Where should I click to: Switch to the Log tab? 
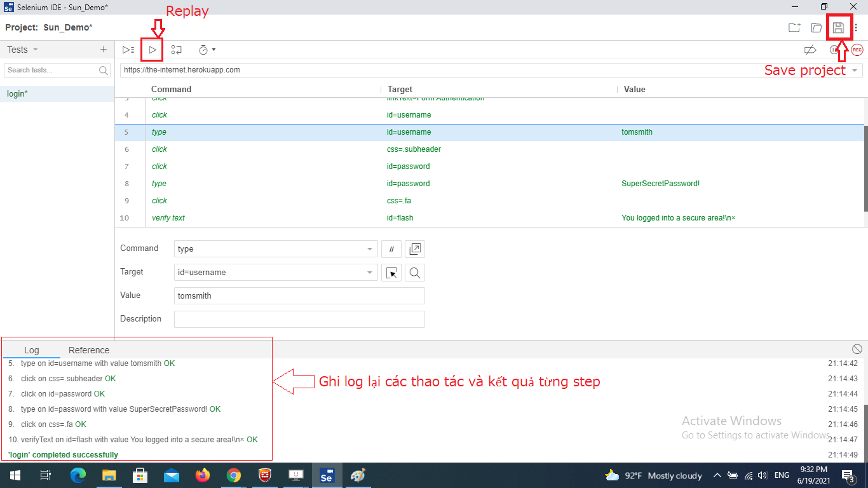pyautogui.click(x=32, y=350)
